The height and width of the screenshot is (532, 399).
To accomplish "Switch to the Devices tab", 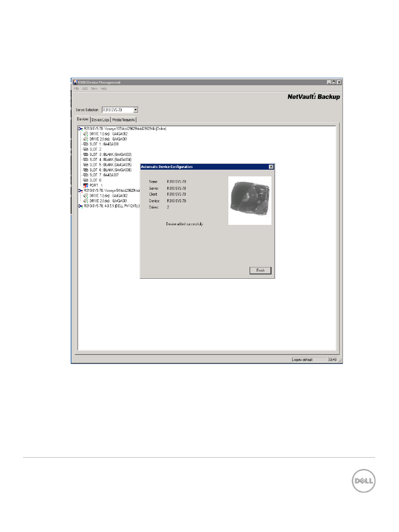I will 83,119.
